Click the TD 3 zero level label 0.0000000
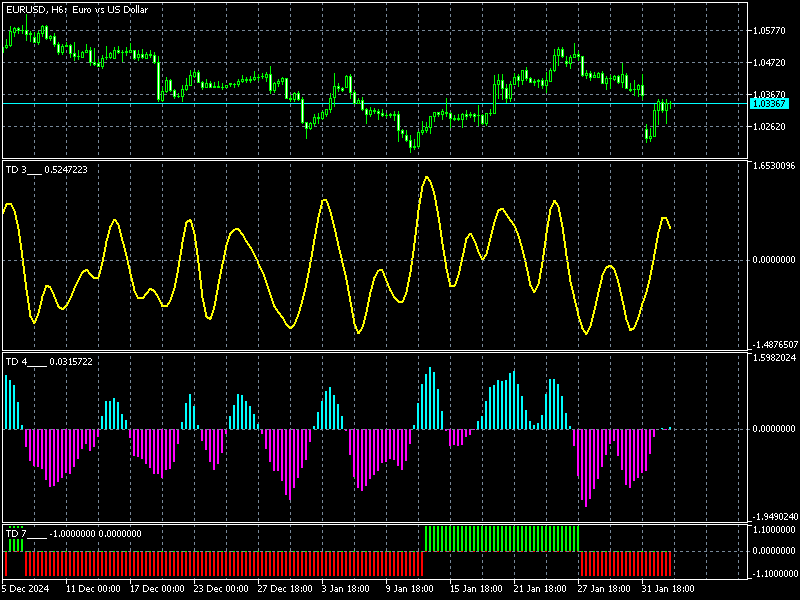This screenshot has height=600, width=800. click(x=773, y=260)
